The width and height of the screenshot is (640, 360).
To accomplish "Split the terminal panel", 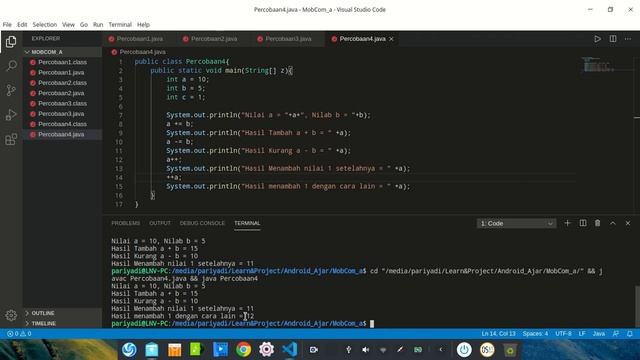I will point(583,223).
